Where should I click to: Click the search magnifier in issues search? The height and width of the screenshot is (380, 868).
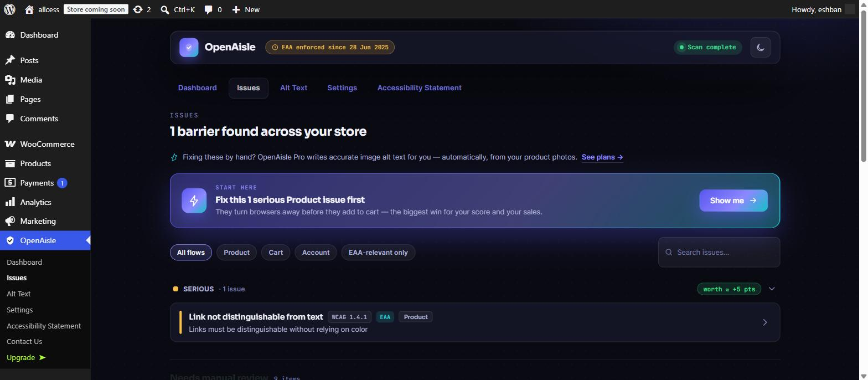click(669, 252)
